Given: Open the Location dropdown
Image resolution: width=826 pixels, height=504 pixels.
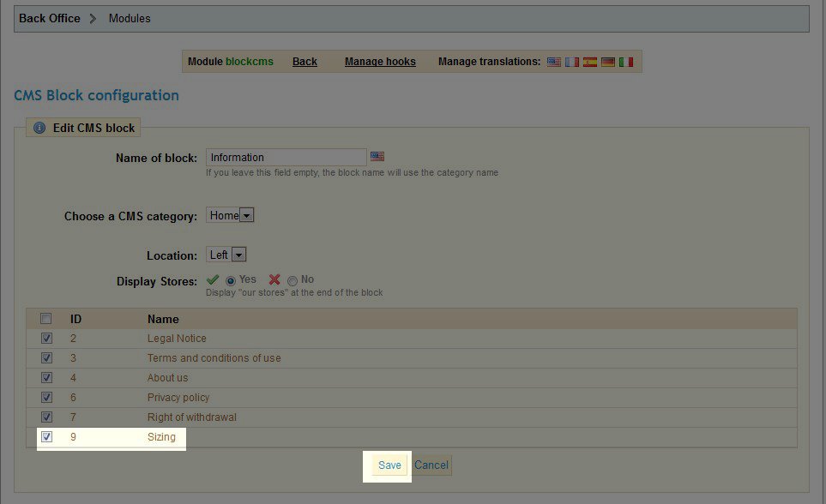Looking at the screenshot, I should pyautogui.click(x=227, y=255).
